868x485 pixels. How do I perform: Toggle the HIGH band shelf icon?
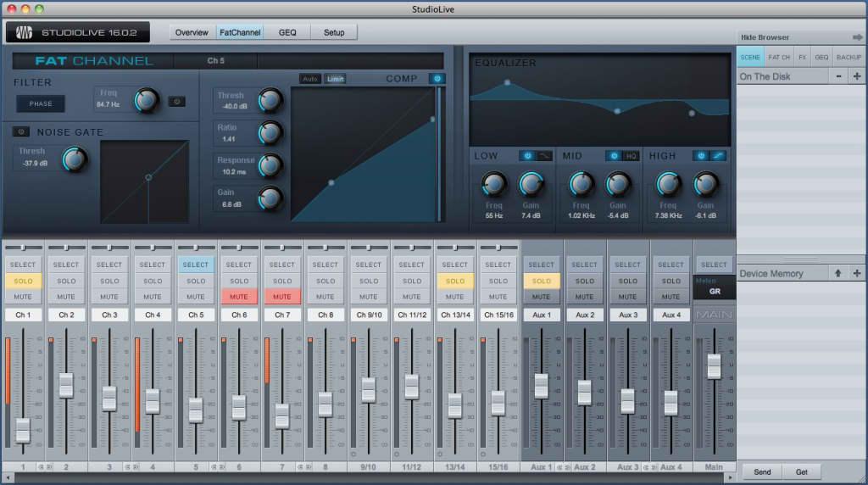click(x=718, y=156)
